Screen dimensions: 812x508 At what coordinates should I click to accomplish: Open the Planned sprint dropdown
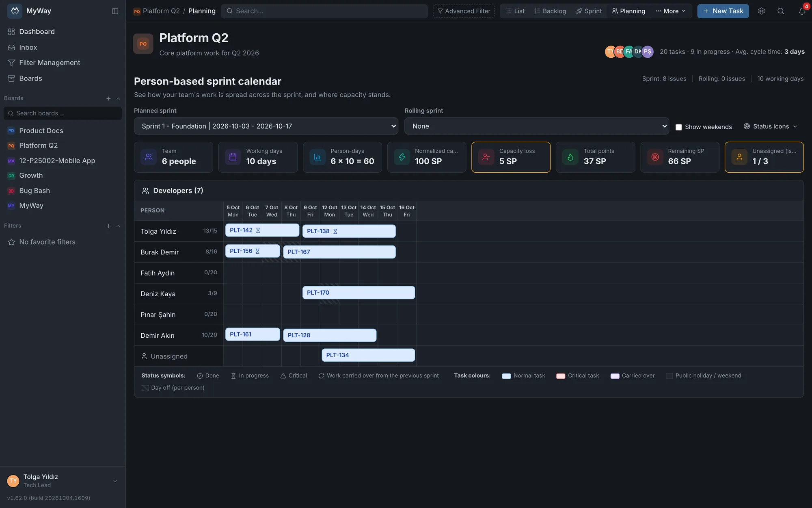[266, 126]
